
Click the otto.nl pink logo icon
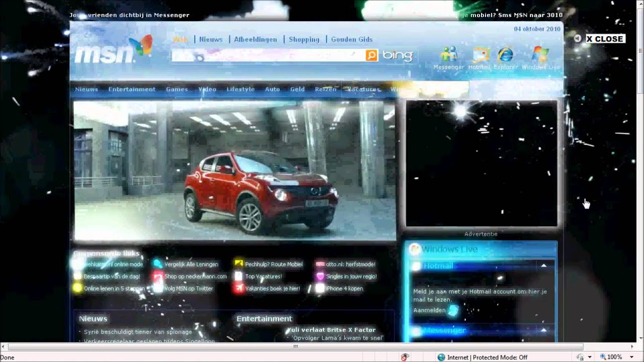(x=319, y=264)
